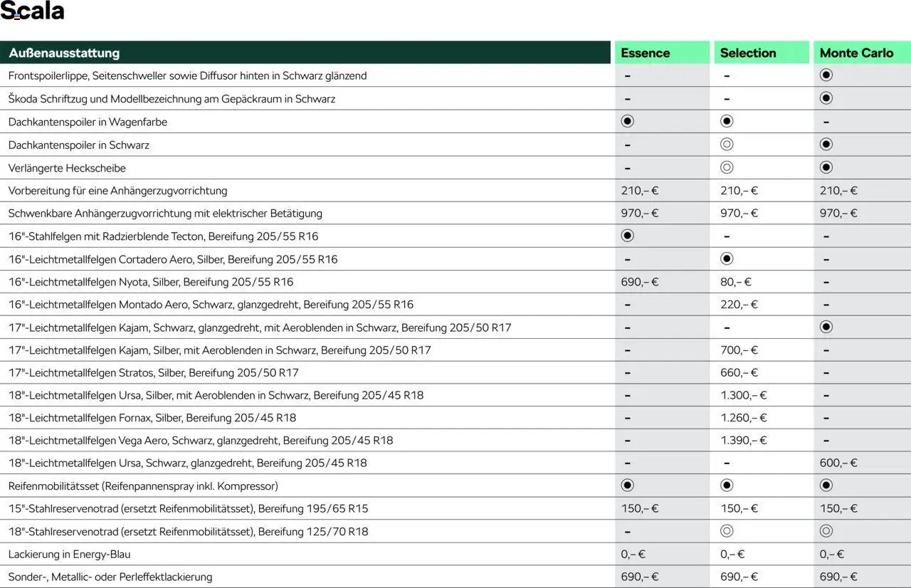
Task: Click Monte Carlo hollow marker for 18" Stahlreservenotrad
Action: coord(826,531)
